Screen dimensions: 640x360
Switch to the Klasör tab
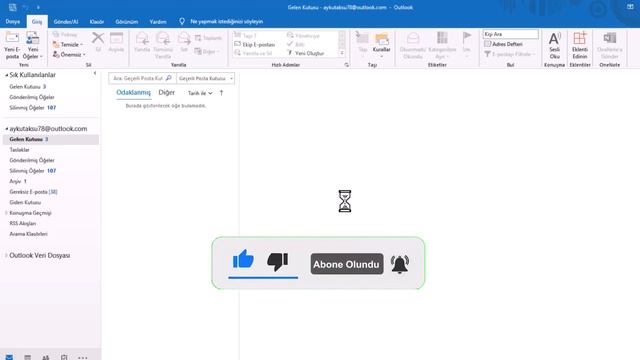coord(97,22)
